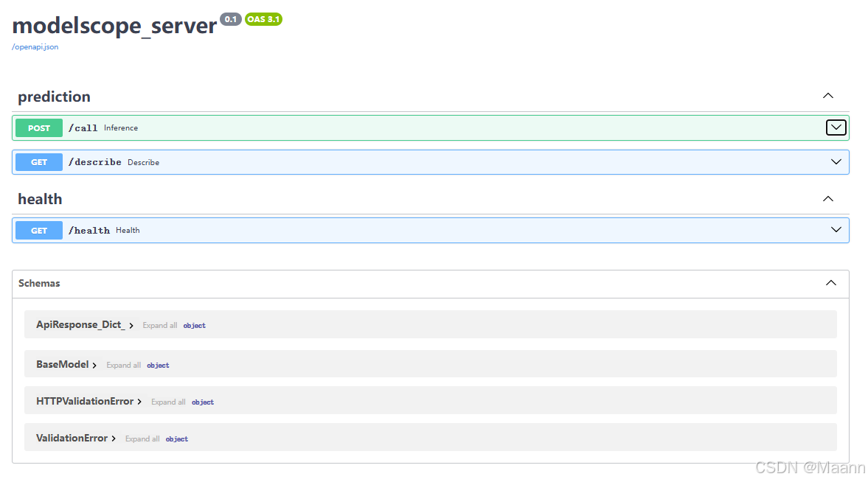Expand the /describe Describe operation
This screenshot has width=868, height=482.
point(836,161)
